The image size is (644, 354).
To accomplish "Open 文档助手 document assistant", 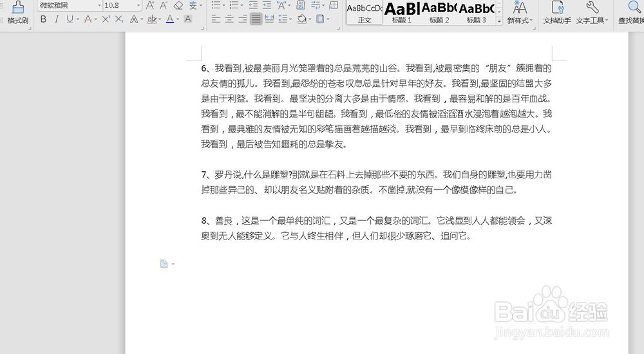I will [557, 13].
